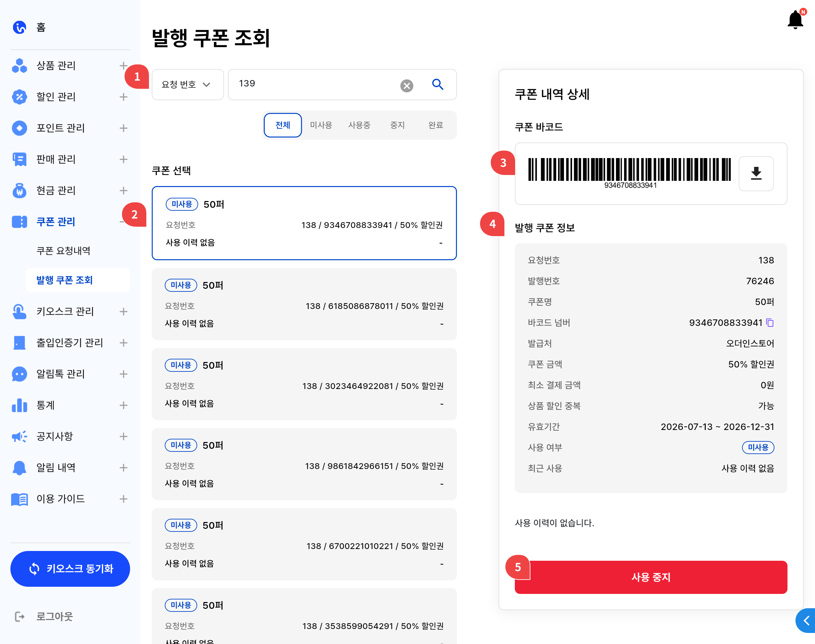This screenshot has height=644, width=815.
Task: Click the 포인트 관리 icon
Action: pyautogui.click(x=20, y=128)
